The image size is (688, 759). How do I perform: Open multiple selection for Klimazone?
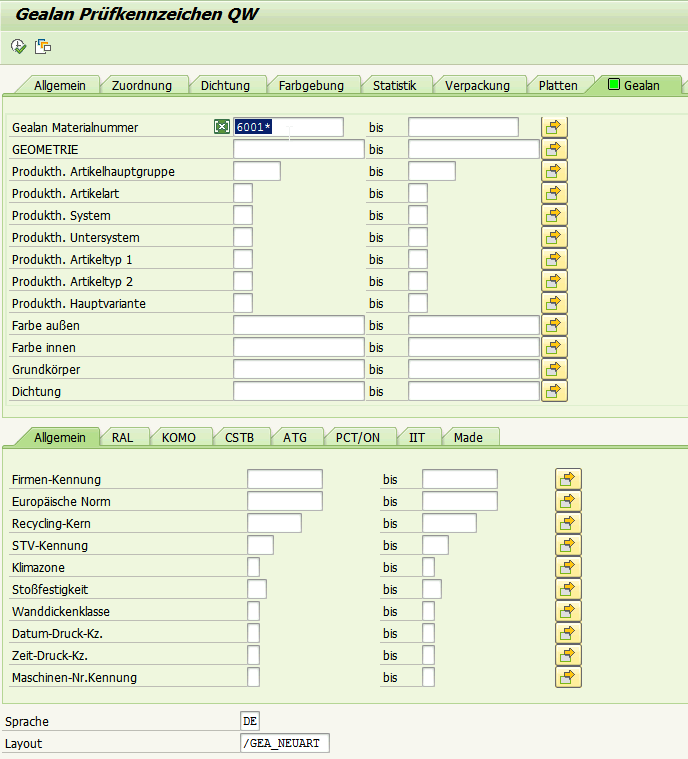568,567
